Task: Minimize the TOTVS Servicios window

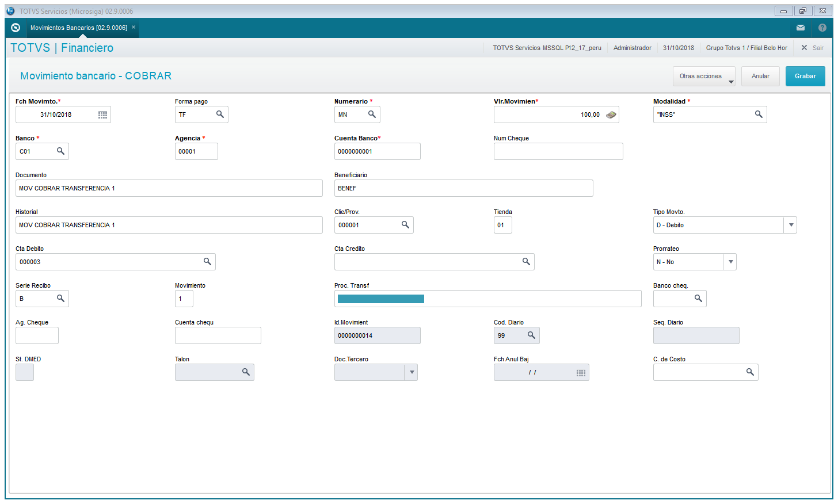Action: coord(783,11)
